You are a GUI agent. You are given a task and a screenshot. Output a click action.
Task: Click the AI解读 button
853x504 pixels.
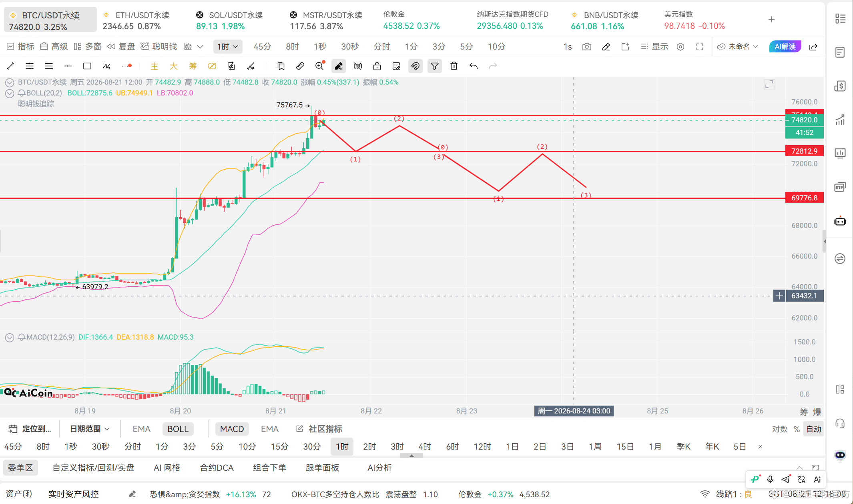click(x=785, y=47)
